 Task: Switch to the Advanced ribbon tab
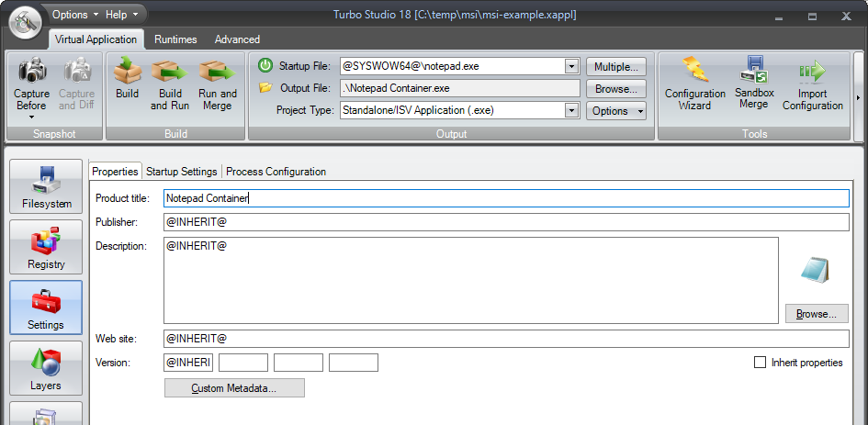click(x=237, y=39)
